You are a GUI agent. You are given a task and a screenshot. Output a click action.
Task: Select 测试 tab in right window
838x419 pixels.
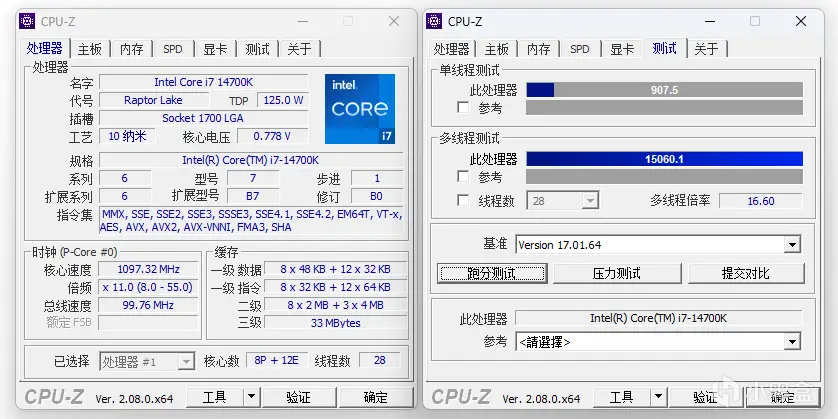click(x=665, y=48)
